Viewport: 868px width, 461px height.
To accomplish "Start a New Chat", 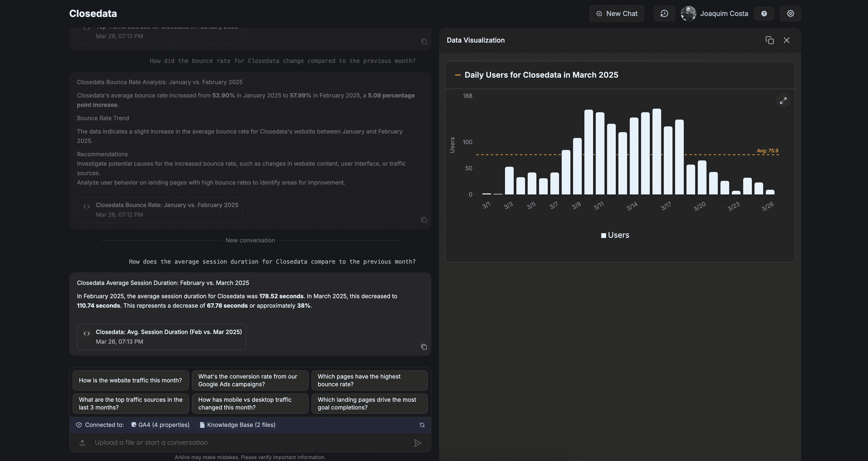I will (617, 14).
